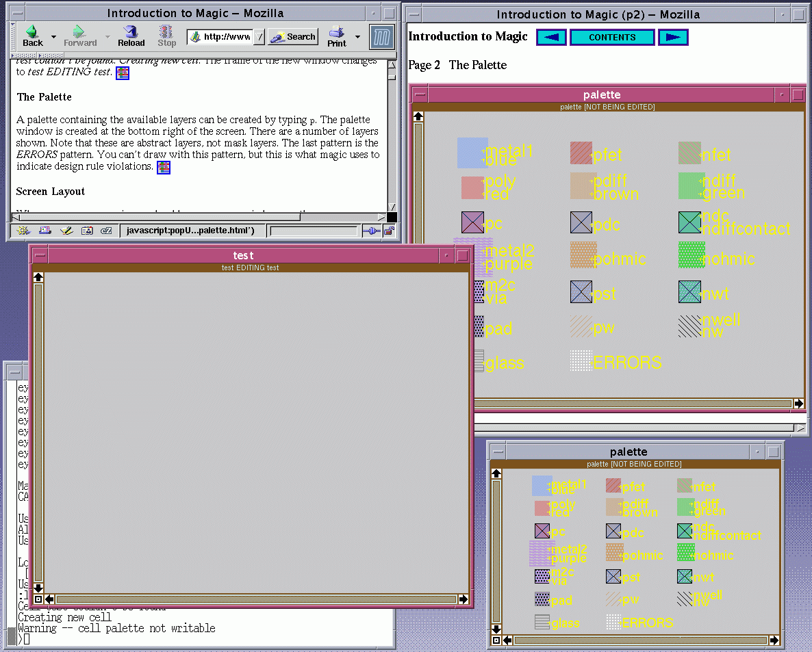Select poly red swatch in large palette
The height and width of the screenshot is (652, 812).
472,188
